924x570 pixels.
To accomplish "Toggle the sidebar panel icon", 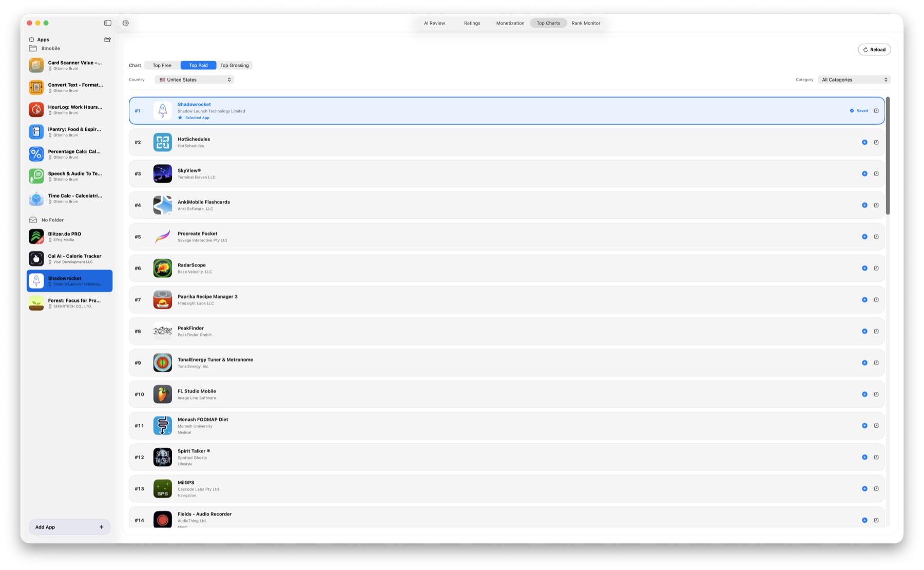I will click(x=108, y=23).
